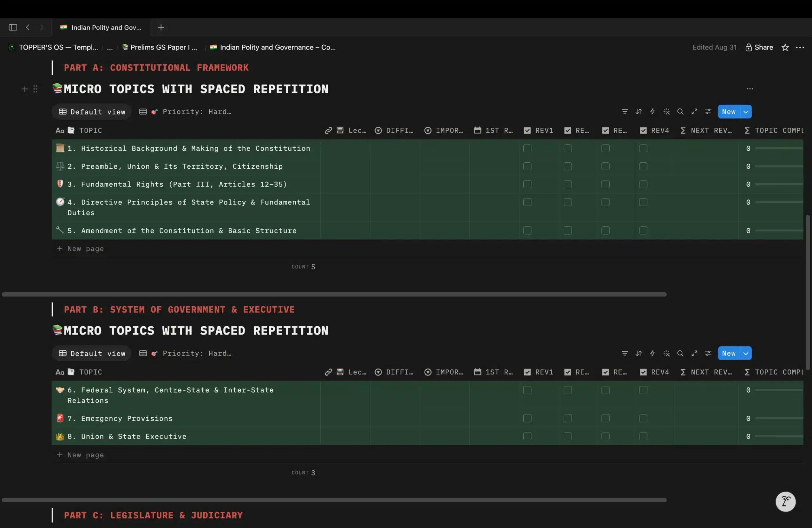
Task: Expand the New button dropdown in Part A
Action: 745,112
